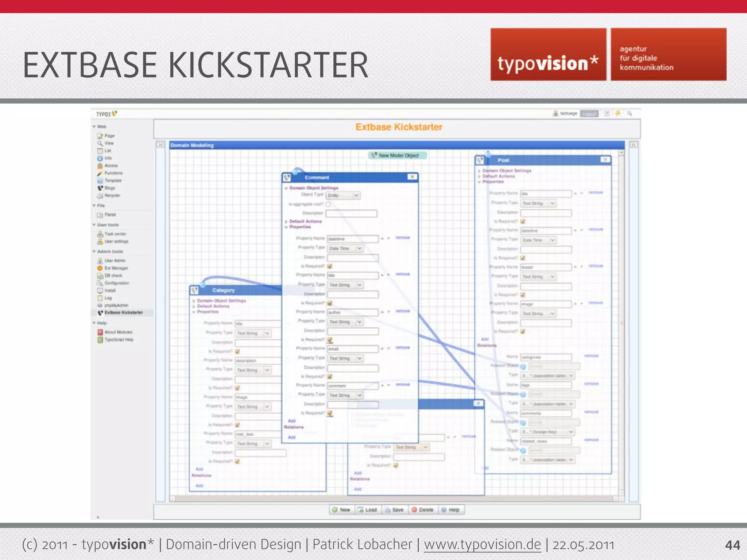This screenshot has height=560, width=747.
Task: Remove the datetime property from Comment
Action: coord(403,238)
